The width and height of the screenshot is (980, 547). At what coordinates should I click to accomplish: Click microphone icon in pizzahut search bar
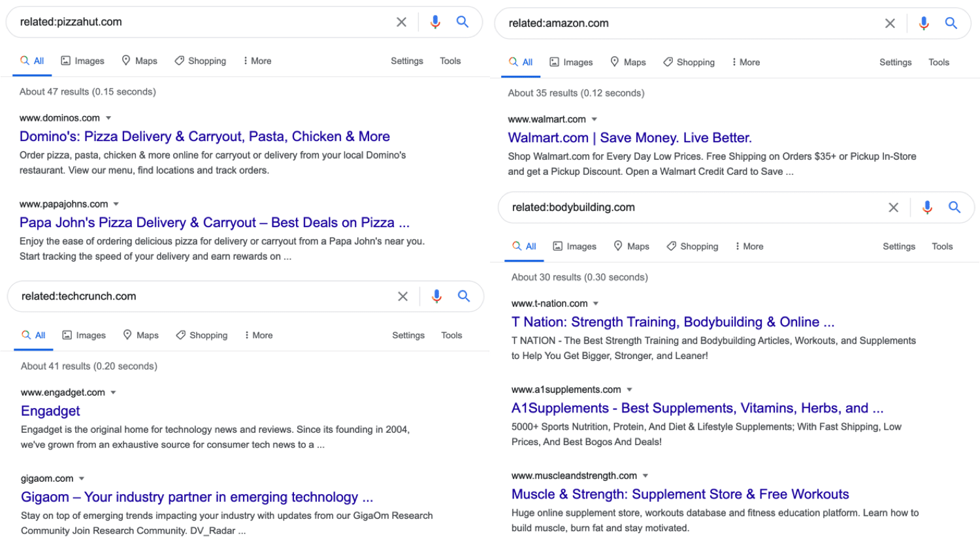(x=435, y=22)
